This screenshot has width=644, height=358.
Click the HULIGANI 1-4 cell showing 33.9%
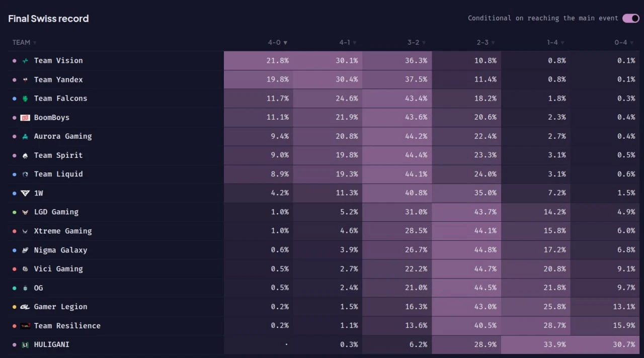pyautogui.click(x=536, y=345)
